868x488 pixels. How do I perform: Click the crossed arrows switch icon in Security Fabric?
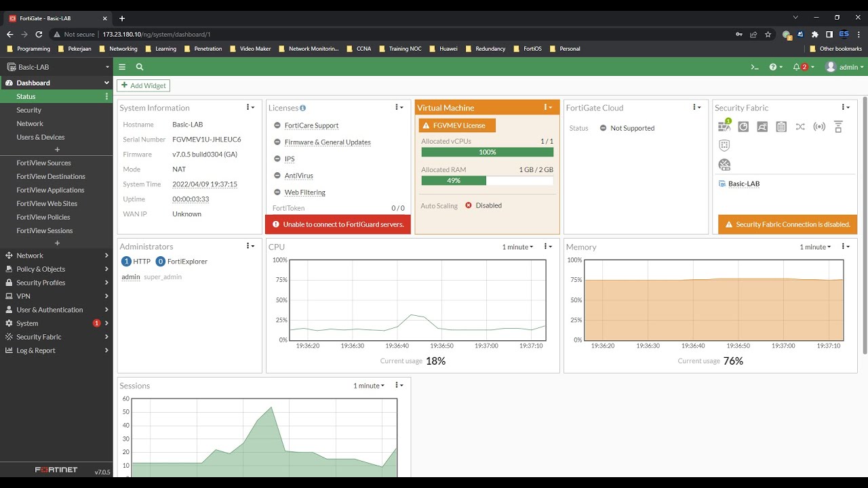click(800, 127)
